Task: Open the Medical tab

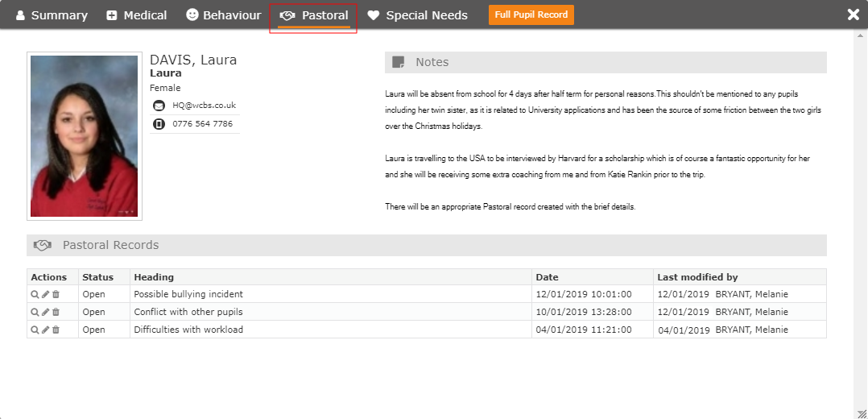Action: tap(137, 15)
